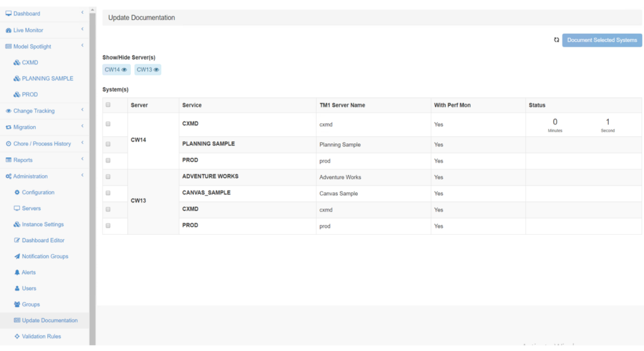Click the Document Selected Systems button
644x351 pixels.
tap(602, 40)
